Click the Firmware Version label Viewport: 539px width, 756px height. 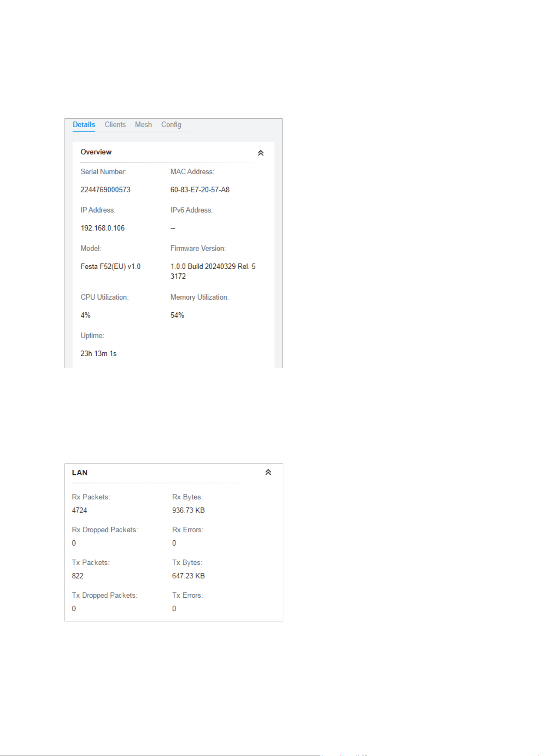[x=198, y=249]
